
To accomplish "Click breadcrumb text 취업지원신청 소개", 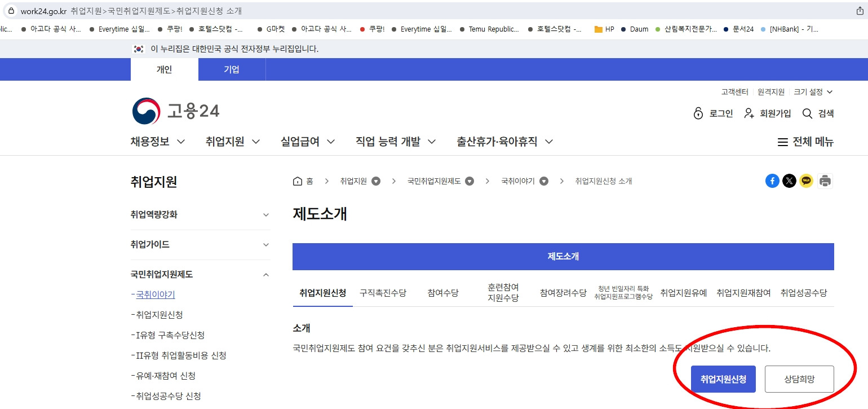I will pos(604,181).
